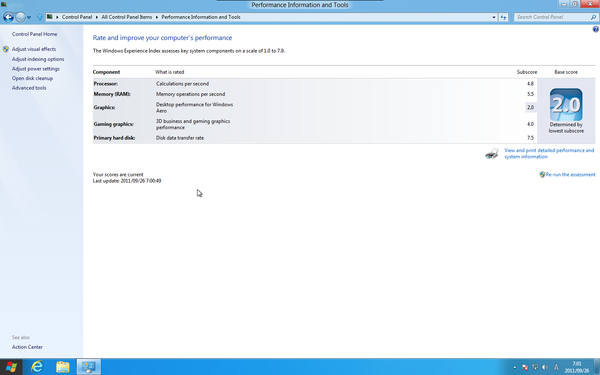This screenshot has height=375, width=600.
Task: Click the highlighted Graphics subscore 2.0
Action: click(x=530, y=108)
